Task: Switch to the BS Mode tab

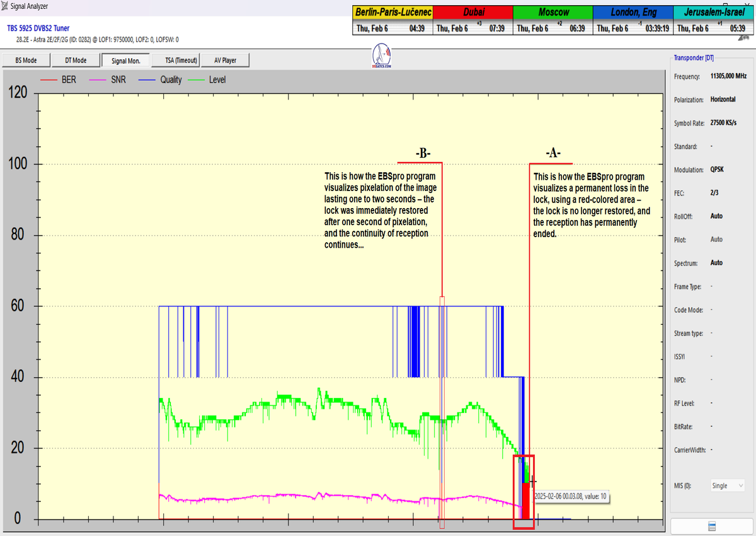Action: point(25,61)
